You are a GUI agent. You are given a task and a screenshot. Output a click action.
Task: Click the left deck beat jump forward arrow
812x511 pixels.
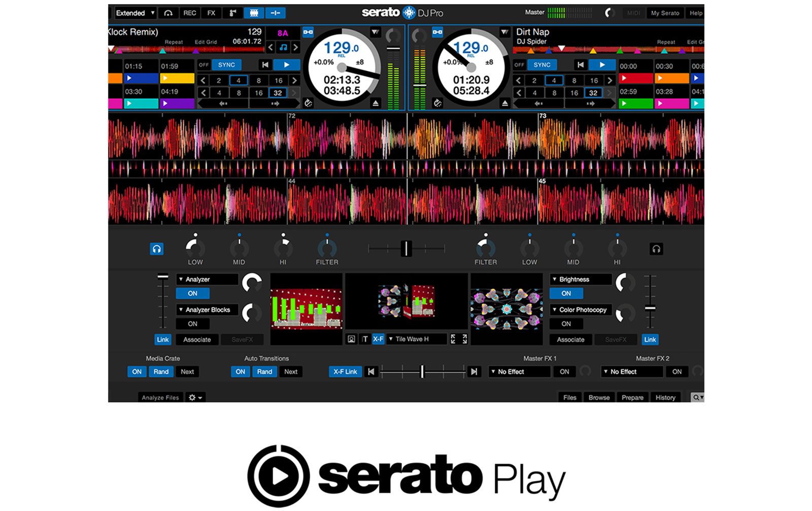pos(275,104)
